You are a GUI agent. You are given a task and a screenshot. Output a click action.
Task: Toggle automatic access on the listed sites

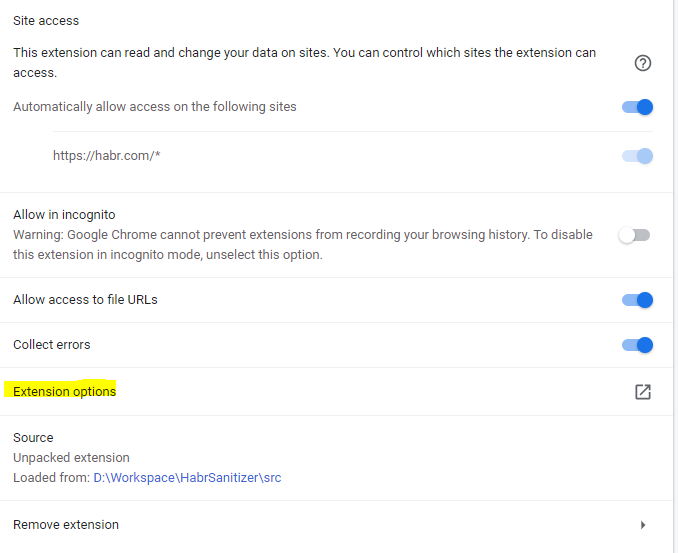pyautogui.click(x=637, y=107)
